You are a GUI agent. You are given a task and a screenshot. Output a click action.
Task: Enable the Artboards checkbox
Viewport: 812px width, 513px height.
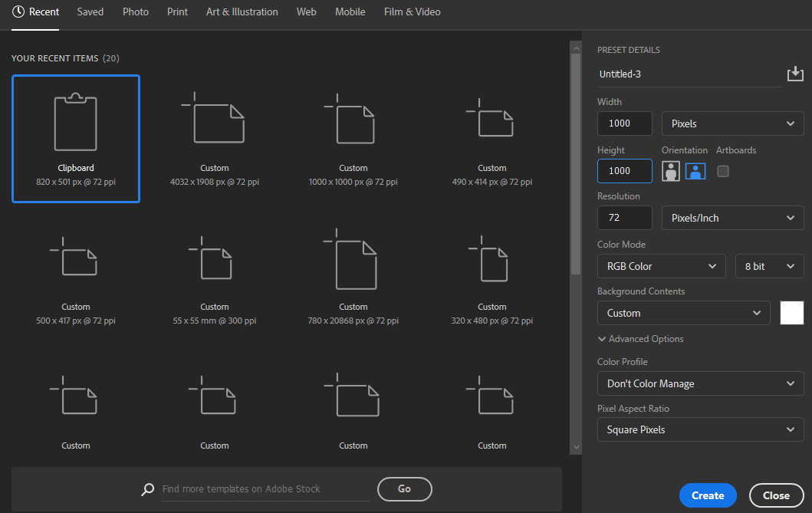coord(723,171)
